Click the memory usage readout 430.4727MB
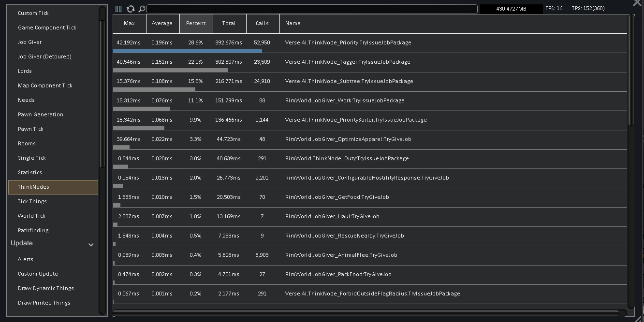Viewport: 644px width, 322px height. pyautogui.click(x=511, y=9)
